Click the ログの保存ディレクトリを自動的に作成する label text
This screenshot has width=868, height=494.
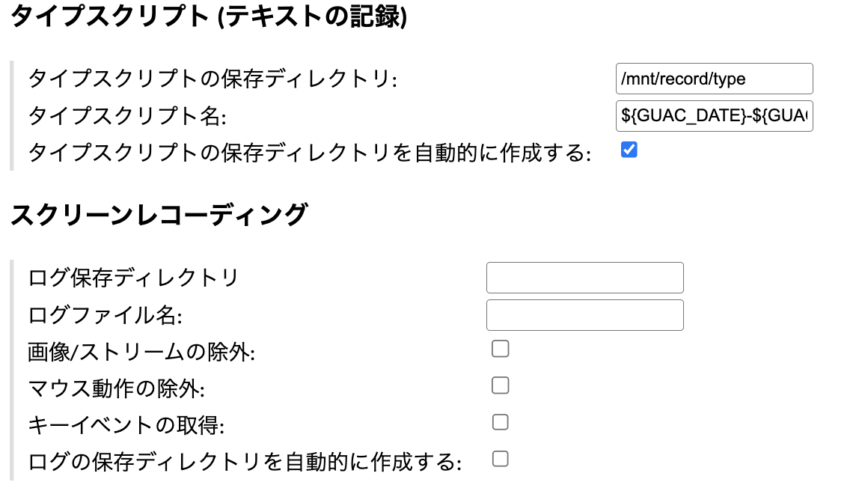(245, 462)
